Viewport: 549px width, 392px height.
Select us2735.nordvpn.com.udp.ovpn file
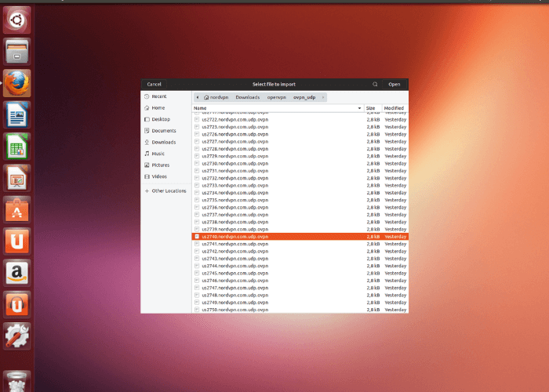[x=300, y=200]
